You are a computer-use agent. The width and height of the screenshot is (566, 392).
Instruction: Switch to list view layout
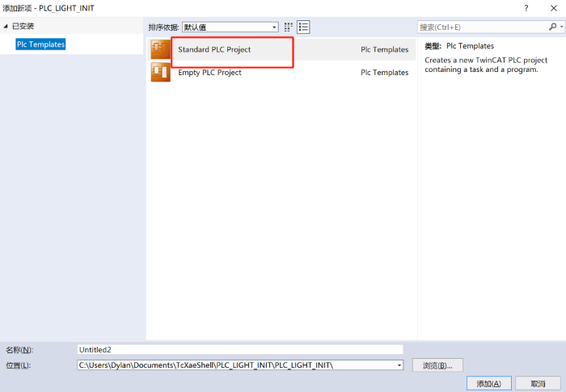click(x=303, y=27)
